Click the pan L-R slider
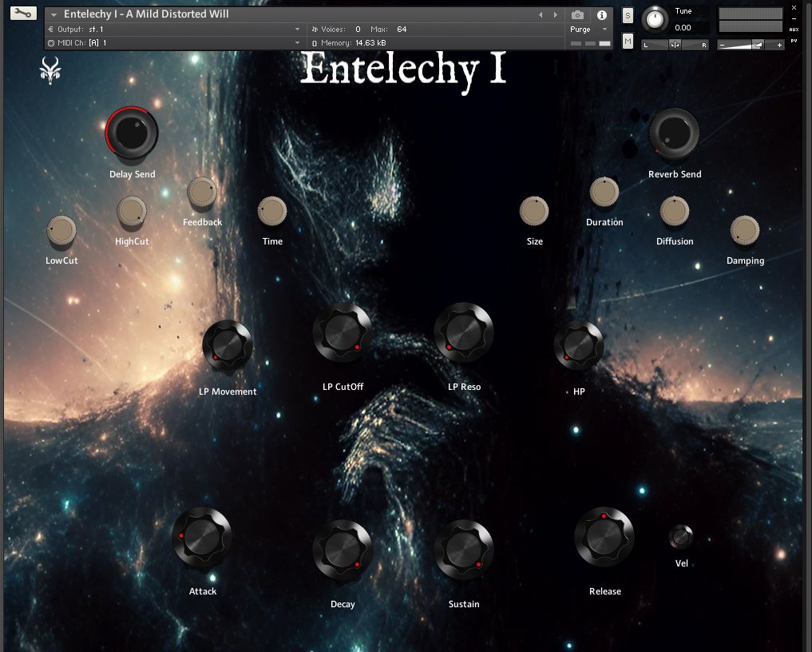The width and height of the screenshot is (812, 652). coord(675,45)
